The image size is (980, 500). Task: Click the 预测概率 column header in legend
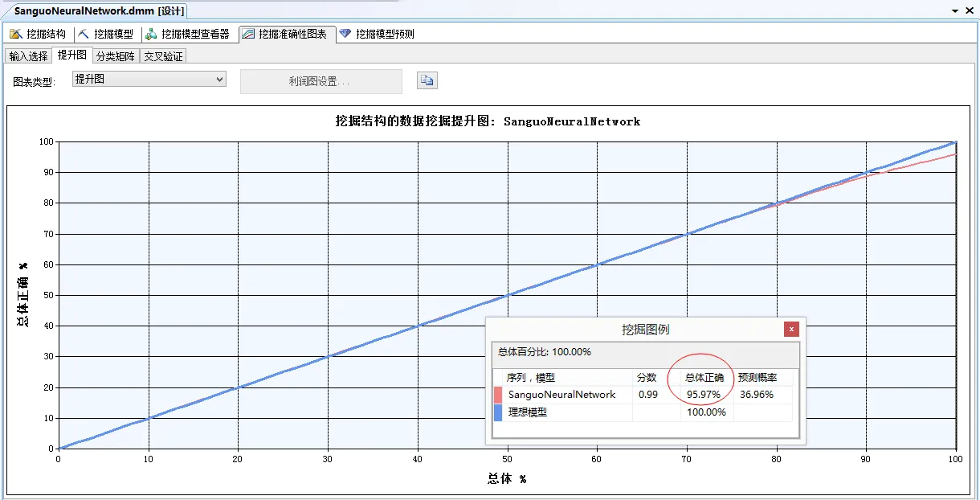[x=757, y=377]
